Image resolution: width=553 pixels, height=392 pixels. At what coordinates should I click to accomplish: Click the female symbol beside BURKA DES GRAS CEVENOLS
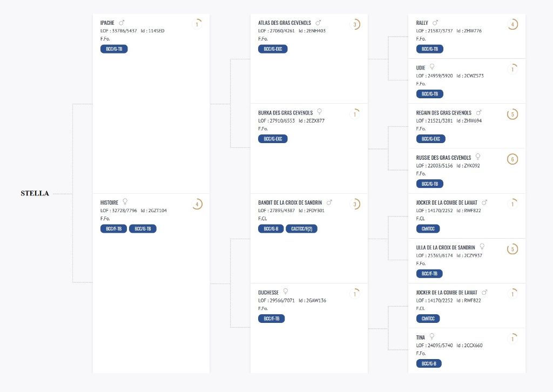[319, 112]
